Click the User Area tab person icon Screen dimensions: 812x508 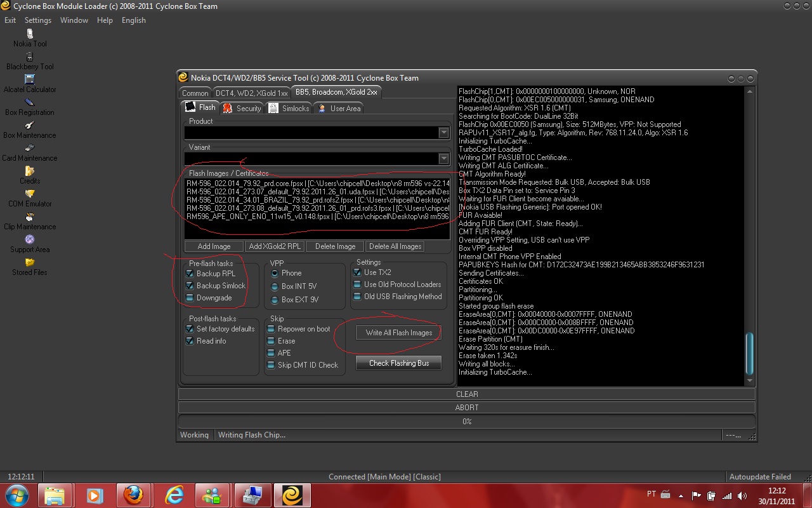pyautogui.click(x=322, y=108)
